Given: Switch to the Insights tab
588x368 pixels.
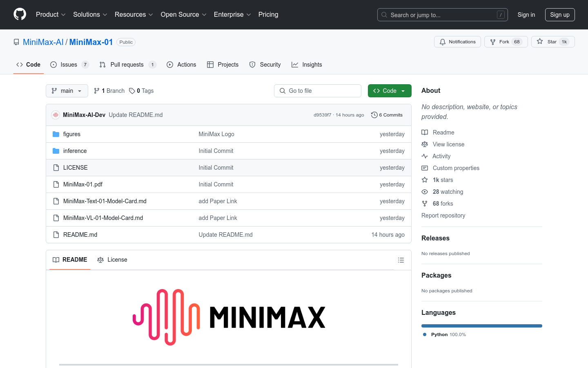Looking at the screenshot, I should 307,65.
